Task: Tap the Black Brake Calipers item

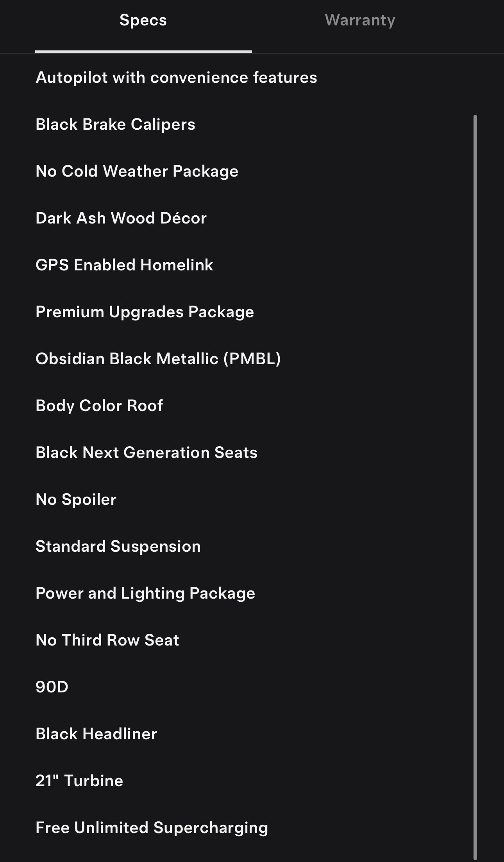Action: [x=115, y=124]
